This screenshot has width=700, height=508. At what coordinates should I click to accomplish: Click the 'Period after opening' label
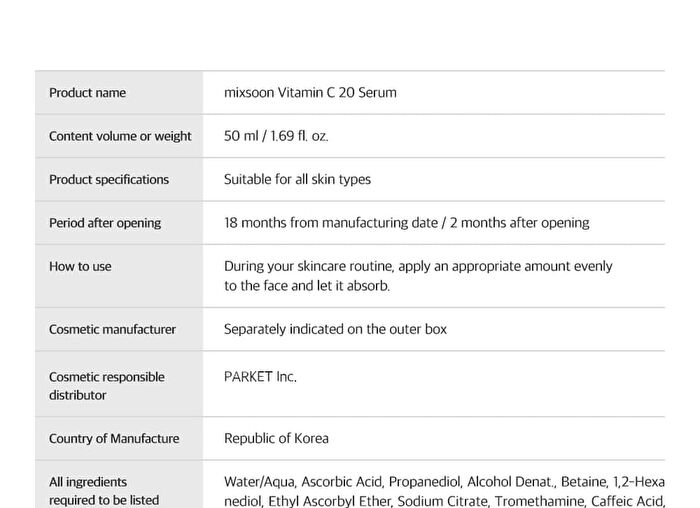tap(105, 223)
